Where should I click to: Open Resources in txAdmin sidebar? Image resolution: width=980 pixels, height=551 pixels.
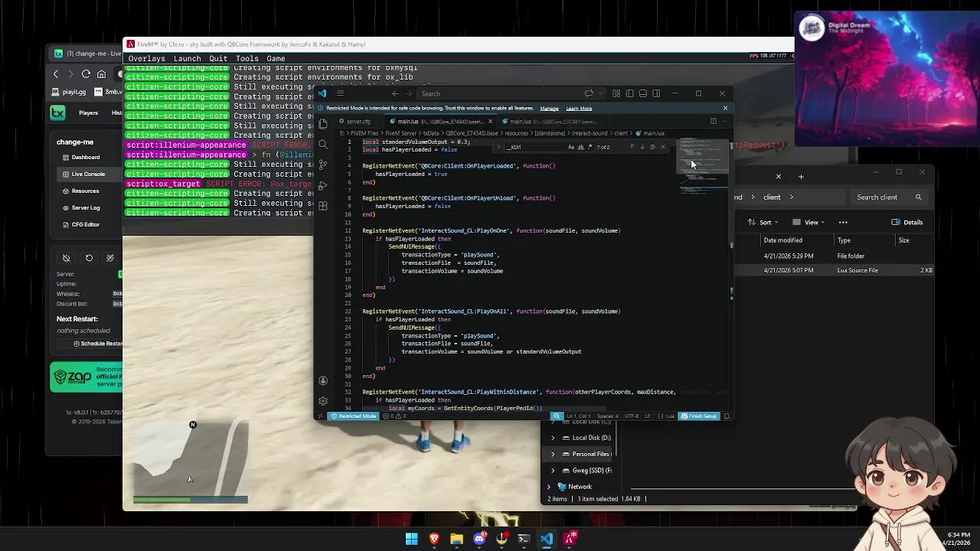point(80,191)
